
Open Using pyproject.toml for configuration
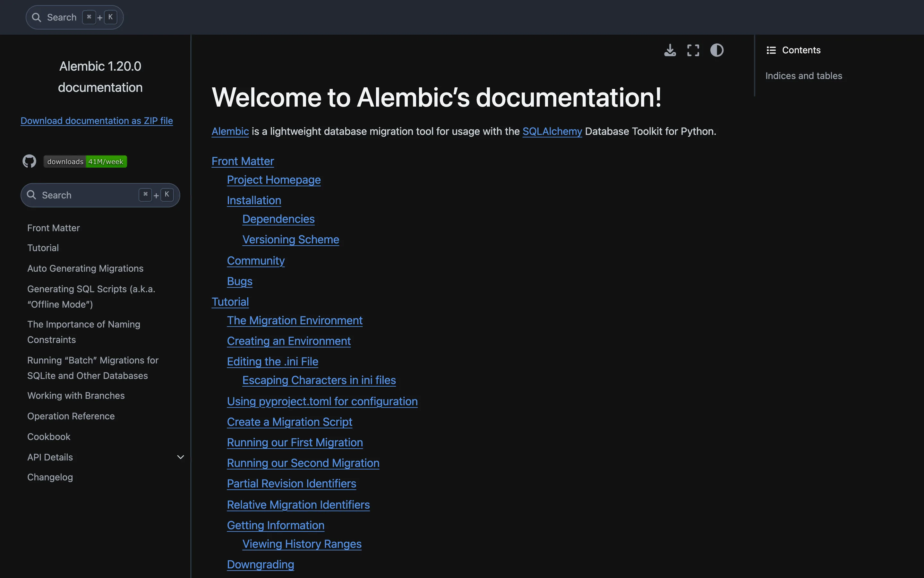pyautogui.click(x=322, y=401)
